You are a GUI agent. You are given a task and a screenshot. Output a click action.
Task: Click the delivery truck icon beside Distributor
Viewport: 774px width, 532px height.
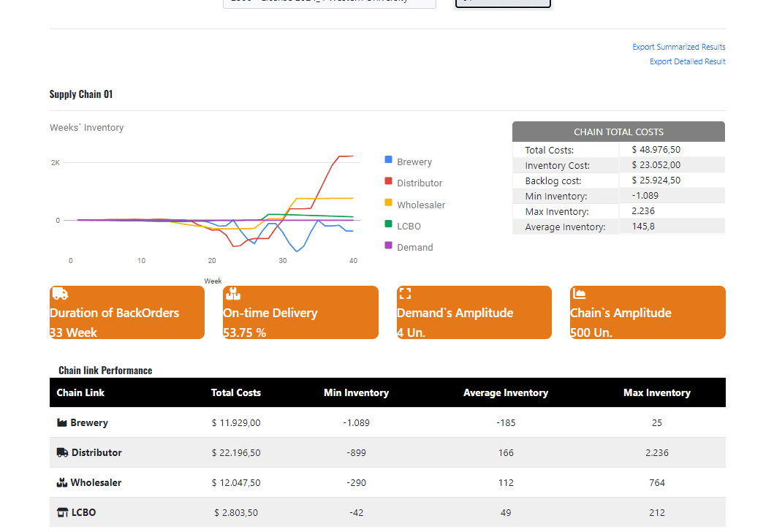pos(62,452)
